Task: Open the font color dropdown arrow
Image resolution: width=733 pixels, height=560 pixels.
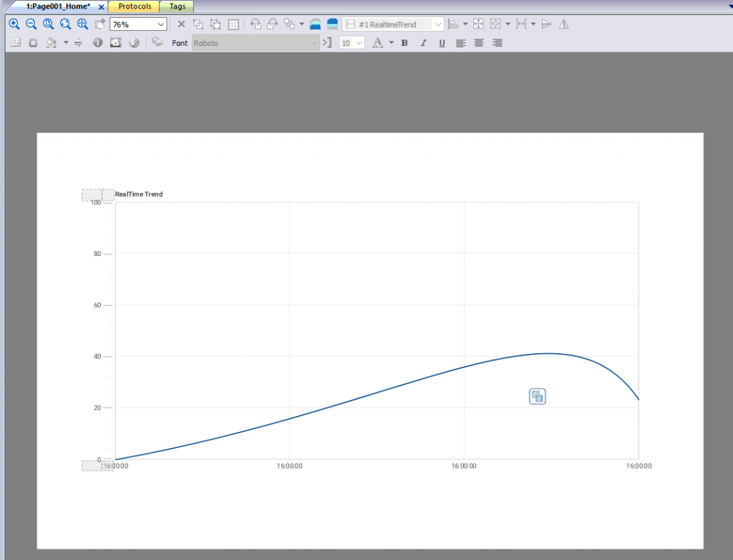Action: pos(392,43)
